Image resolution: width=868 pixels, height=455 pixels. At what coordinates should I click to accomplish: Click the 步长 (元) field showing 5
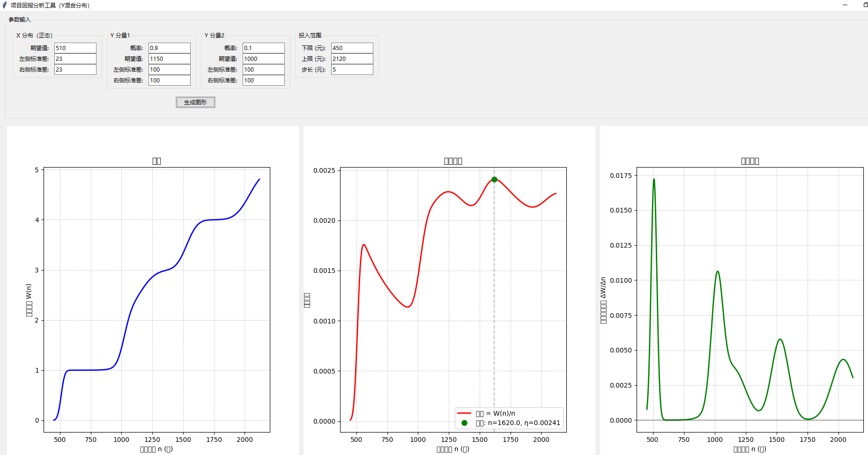(352, 69)
